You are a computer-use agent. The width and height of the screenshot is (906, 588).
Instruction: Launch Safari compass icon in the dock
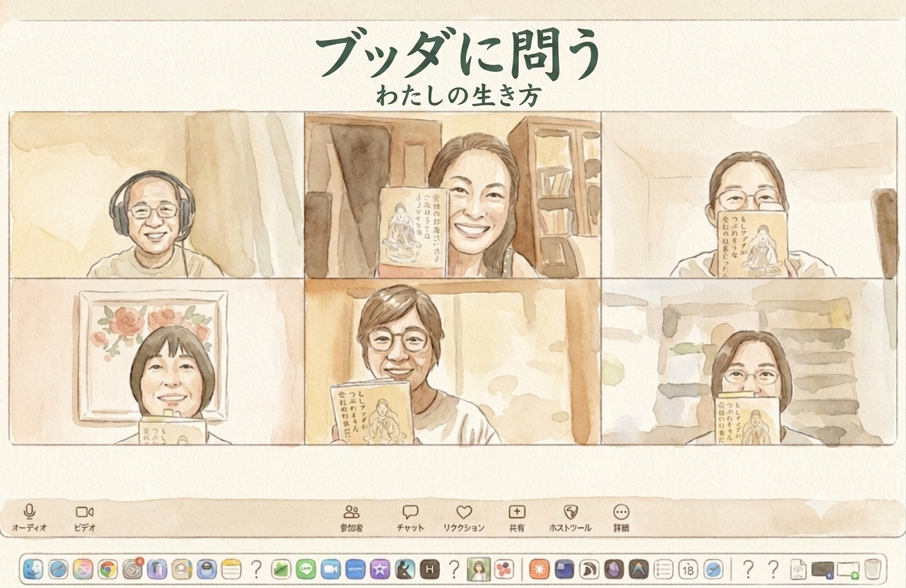tap(58, 569)
